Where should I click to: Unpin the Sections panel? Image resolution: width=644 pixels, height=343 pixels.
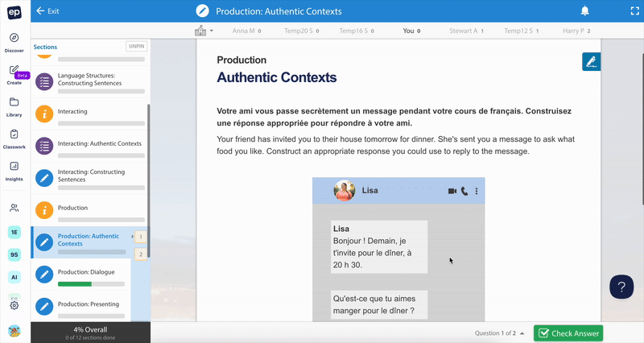click(x=136, y=47)
